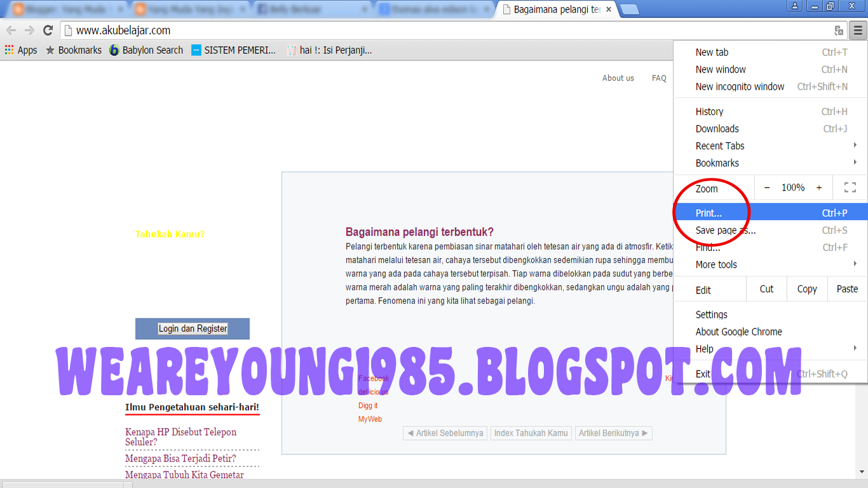
Task: Close the Bagaimana pelangi tab
Action: click(608, 10)
